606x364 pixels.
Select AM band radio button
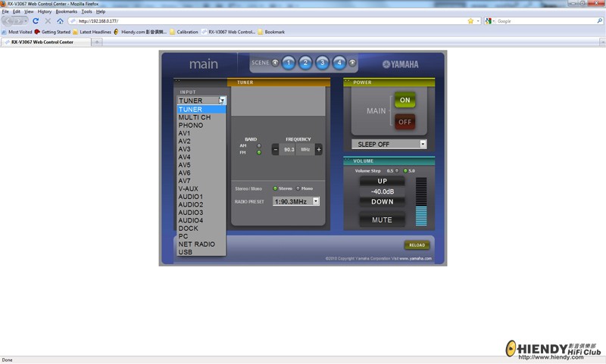pyautogui.click(x=259, y=146)
